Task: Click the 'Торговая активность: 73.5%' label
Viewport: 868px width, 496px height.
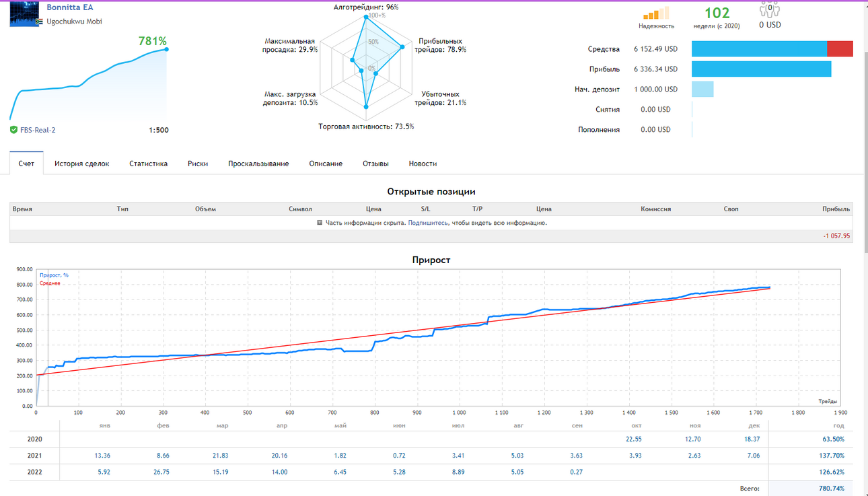Action: coord(366,127)
